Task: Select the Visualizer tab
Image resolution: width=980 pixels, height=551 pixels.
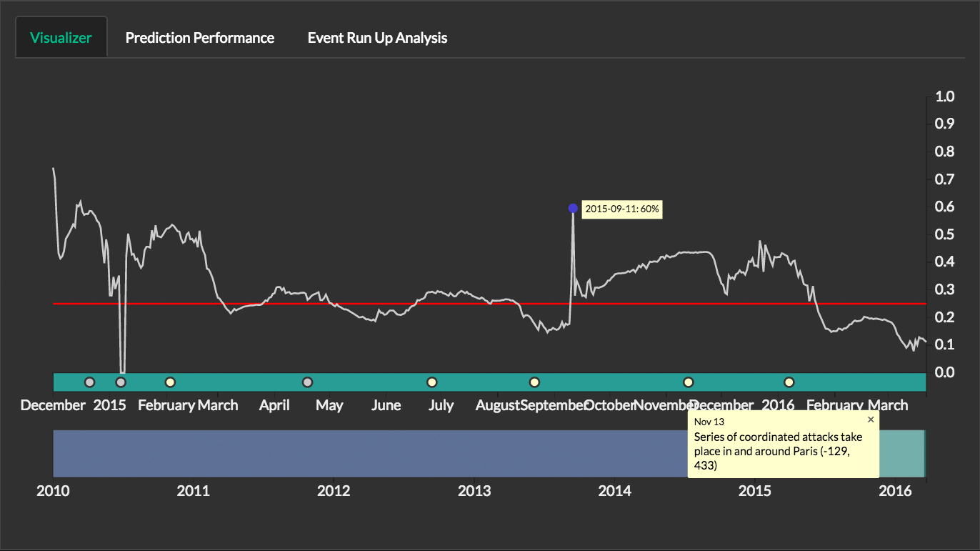Action: 61,38
